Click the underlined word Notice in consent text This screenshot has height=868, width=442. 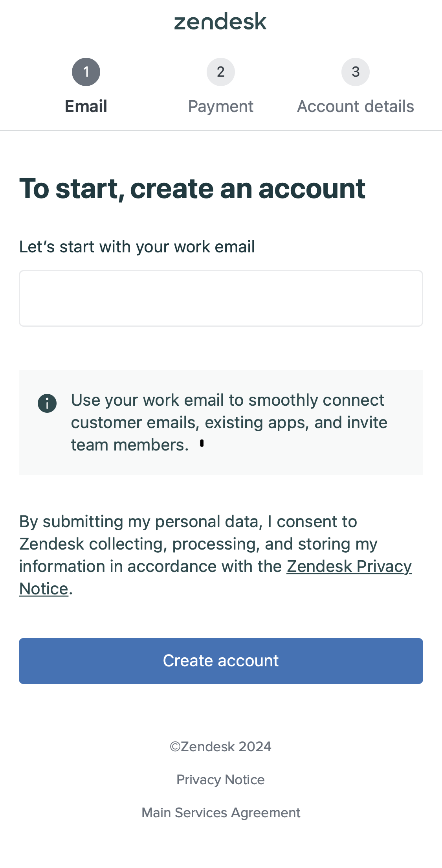point(42,588)
